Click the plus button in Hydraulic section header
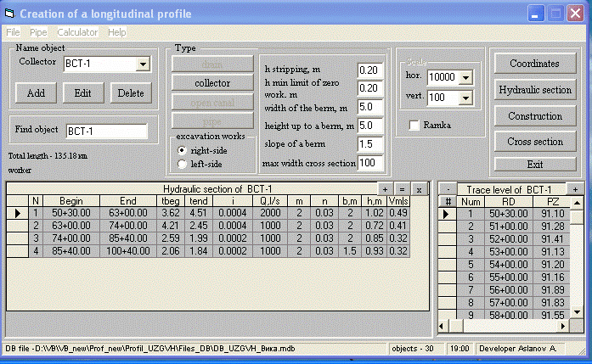The width and height of the screenshot is (592, 364). click(385, 188)
